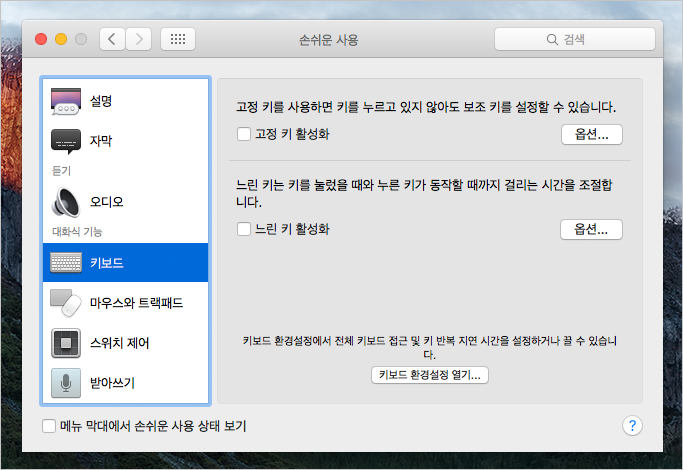Screen dimensions: 683x470
Task: Open 옵션… for sticky keys (고정 키)
Action: tap(592, 134)
